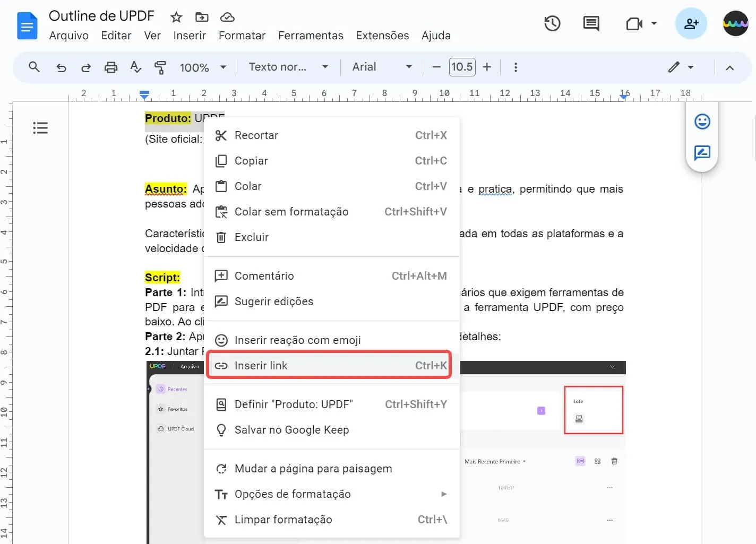Add emoji reaction from side panel
Viewport: 756px width, 544px height.
[702, 122]
